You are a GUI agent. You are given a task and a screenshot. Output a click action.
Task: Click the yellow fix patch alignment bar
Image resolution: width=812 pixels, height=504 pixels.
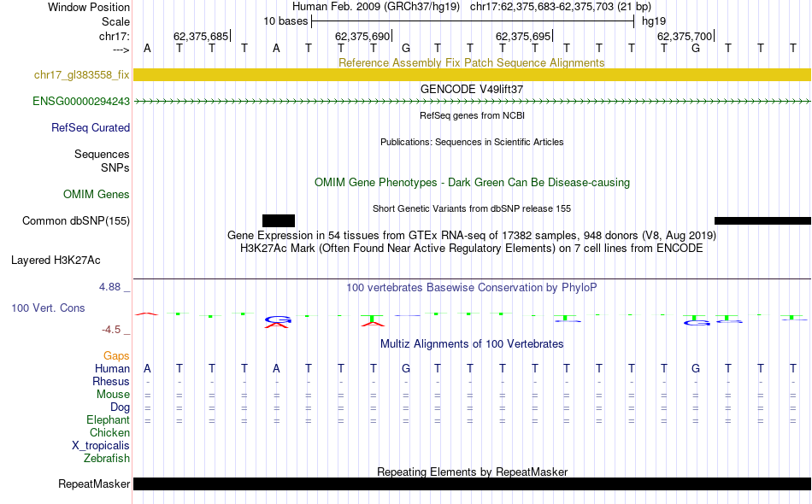pyautogui.click(x=473, y=75)
